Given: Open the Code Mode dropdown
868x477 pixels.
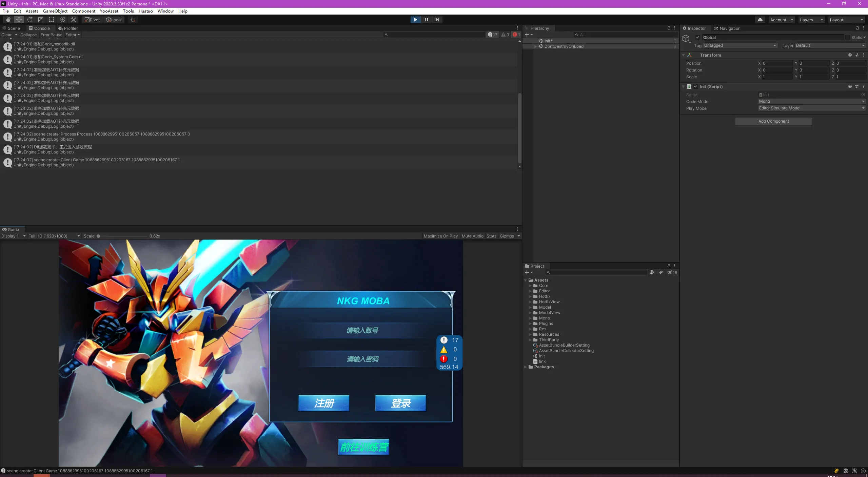Looking at the screenshot, I should [812, 101].
